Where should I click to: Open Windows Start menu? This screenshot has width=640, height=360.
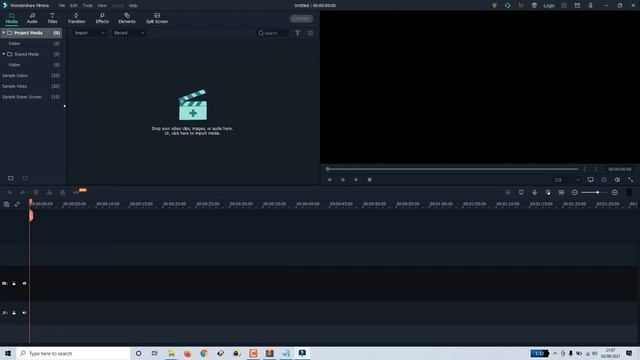tap(8, 353)
